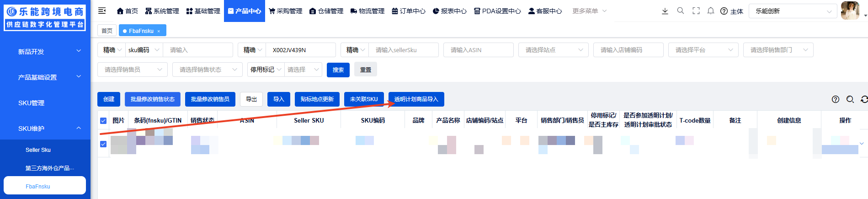
Task: Click the 搜索 button
Action: (x=338, y=70)
